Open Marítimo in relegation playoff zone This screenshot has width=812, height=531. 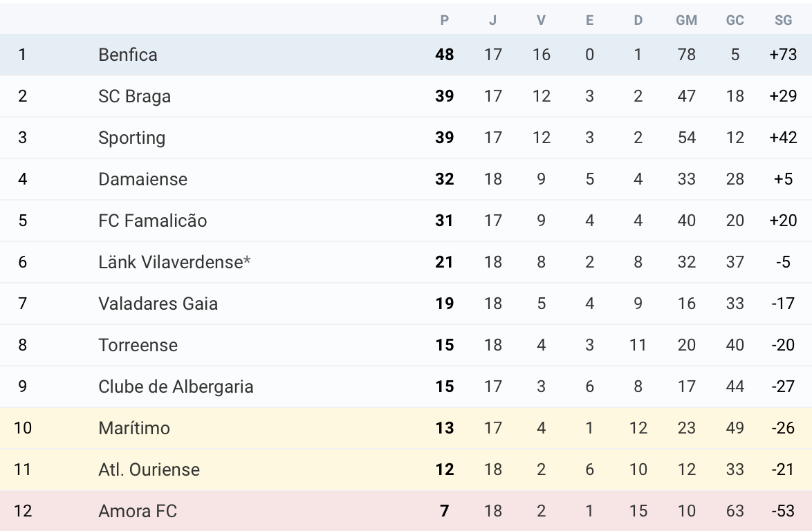pos(134,428)
